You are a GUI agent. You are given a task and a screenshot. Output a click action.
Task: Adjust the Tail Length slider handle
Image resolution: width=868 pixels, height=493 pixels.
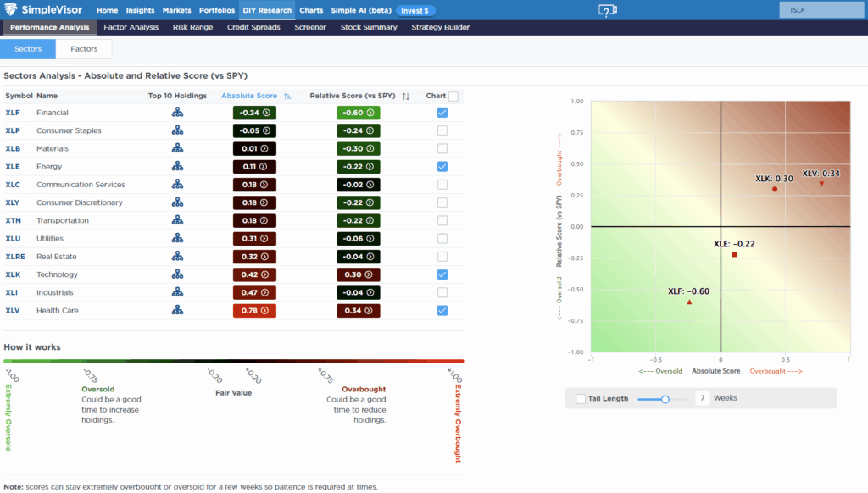pyautogui.click(x=665, y=399)
